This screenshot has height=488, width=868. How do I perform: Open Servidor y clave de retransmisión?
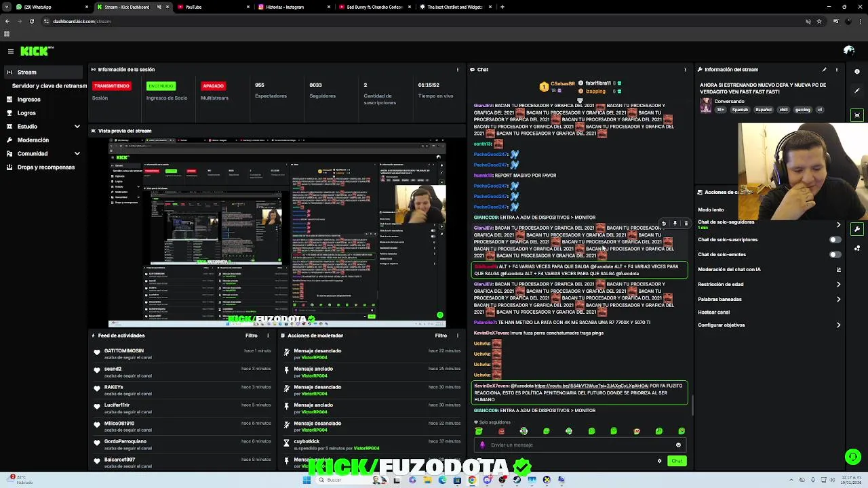pyautogui.click(x=49, y=86)
